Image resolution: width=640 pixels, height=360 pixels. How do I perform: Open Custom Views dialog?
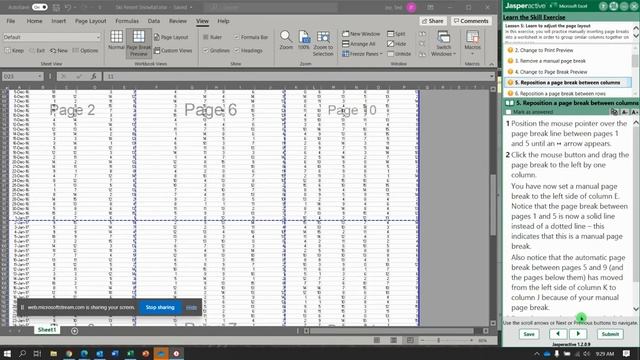pos(173,51)
